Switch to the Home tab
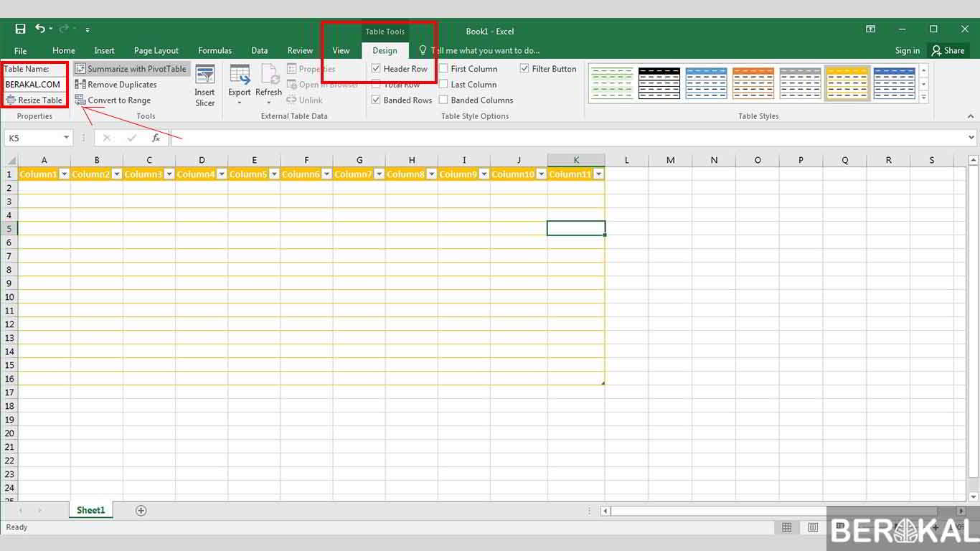This screenshot has width=980, height=551. tap(64, 51)
